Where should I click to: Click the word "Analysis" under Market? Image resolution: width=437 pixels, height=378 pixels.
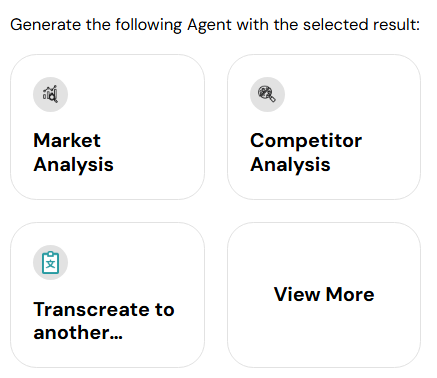73,165
